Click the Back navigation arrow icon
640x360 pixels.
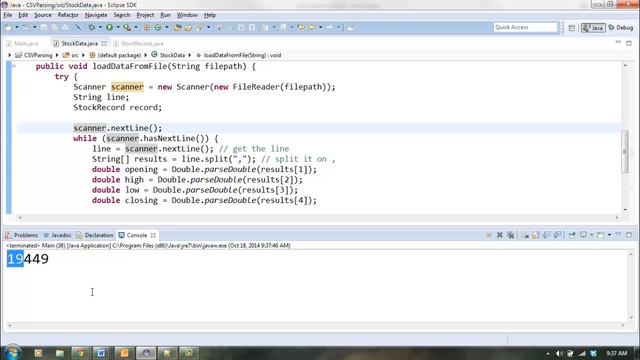312,27
